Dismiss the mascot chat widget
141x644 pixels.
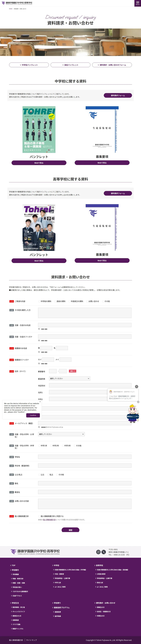[x=138, y=402]
